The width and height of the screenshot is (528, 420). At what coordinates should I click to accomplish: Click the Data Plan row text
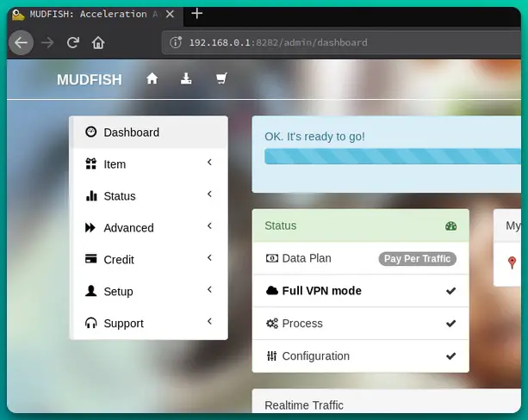tap(307, 258)
